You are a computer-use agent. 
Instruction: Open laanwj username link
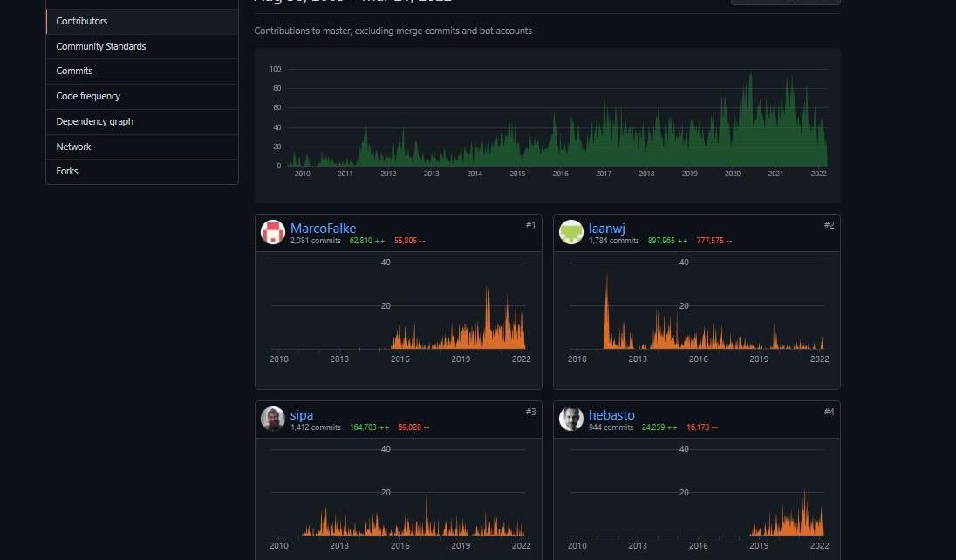pos(606,229)
